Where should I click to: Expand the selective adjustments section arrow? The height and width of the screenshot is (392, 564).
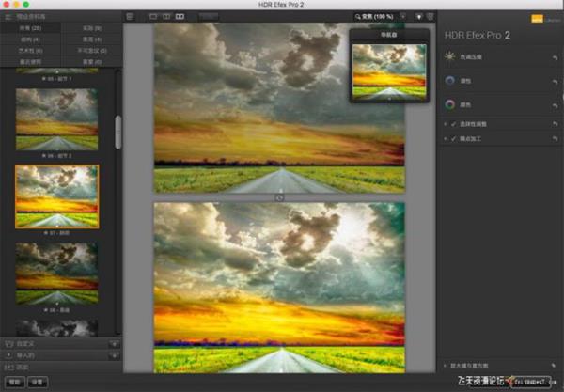point(444,124)
